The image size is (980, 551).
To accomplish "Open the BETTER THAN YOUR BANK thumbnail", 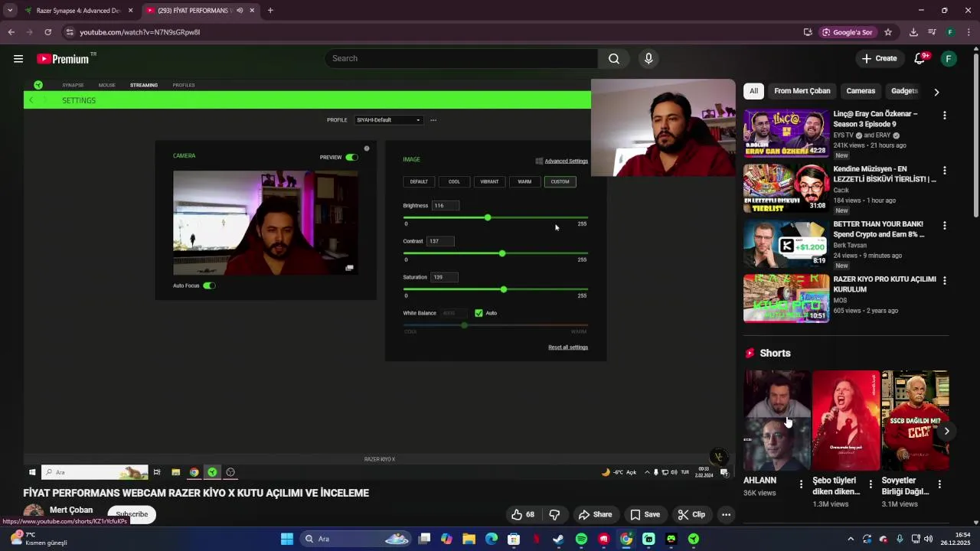I will point(786,244).
